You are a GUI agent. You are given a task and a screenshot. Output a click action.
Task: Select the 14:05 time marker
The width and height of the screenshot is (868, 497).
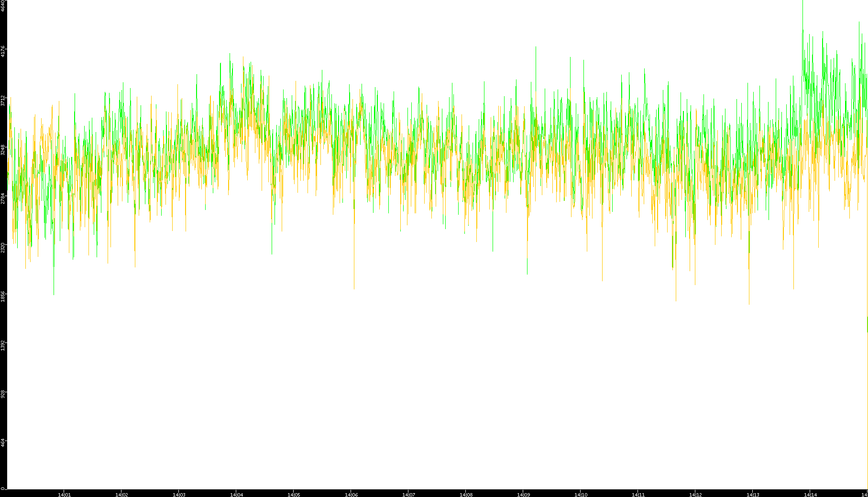click(294, 495)
